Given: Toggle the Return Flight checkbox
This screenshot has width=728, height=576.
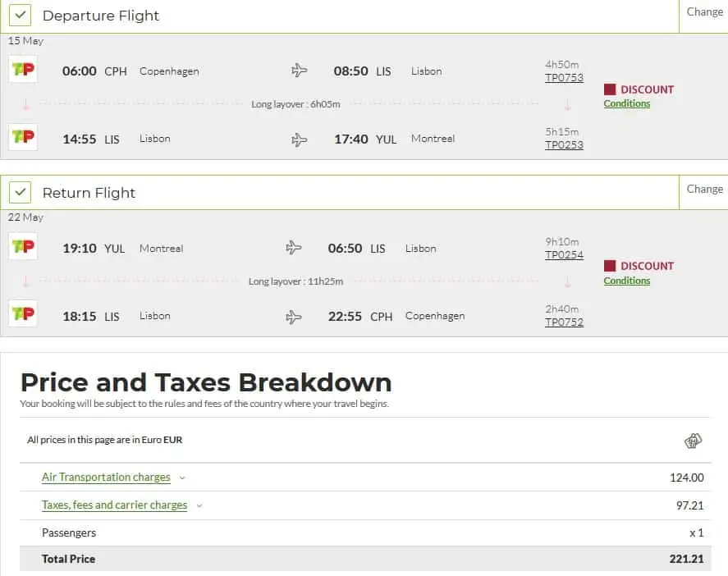Looking at the screenshot, I should pyautogui.click(x=21, y=192).
